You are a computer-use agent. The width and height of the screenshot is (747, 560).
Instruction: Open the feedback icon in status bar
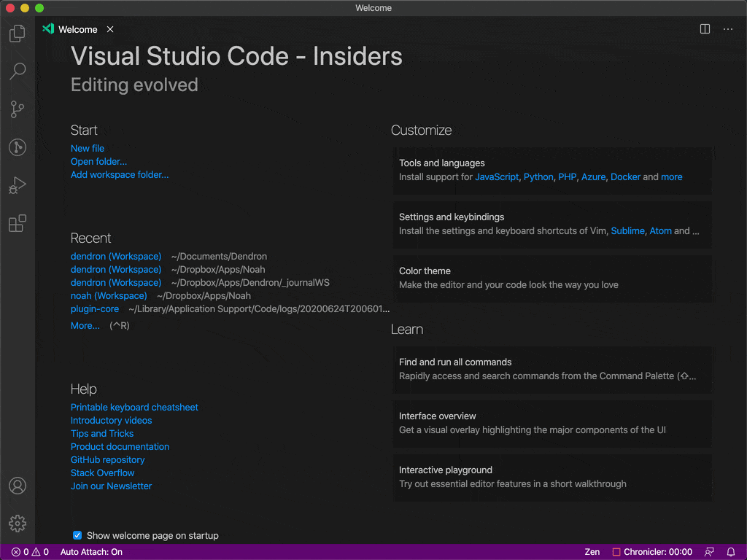(709, 552)
